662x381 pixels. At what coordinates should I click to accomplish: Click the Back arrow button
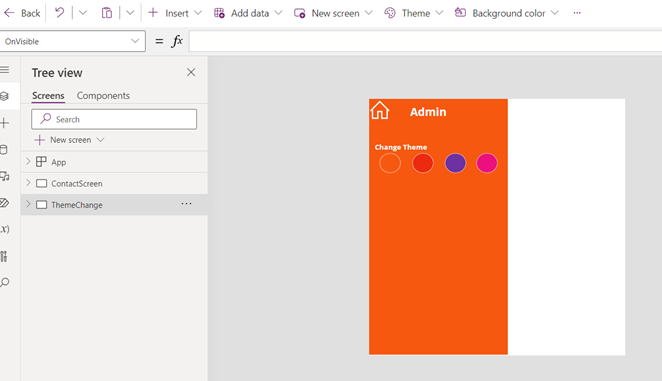coord(22,13)
